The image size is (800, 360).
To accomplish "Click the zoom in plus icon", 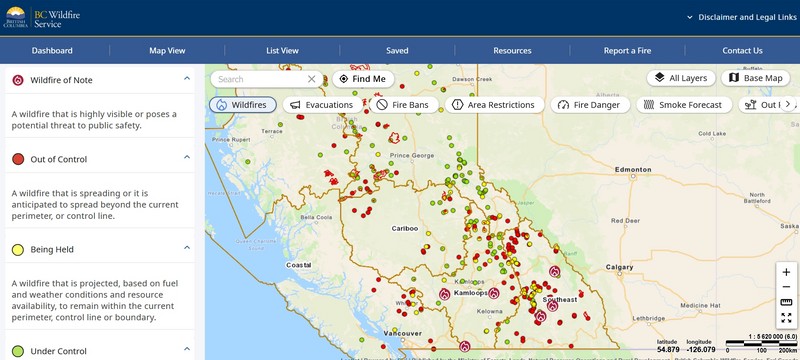I will click(x=786, y=272).
